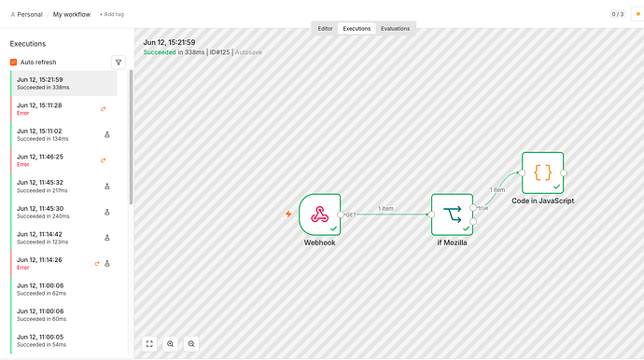Click the 1 item label after Webhook
The image size is (644, 360).
click(385, 209)
